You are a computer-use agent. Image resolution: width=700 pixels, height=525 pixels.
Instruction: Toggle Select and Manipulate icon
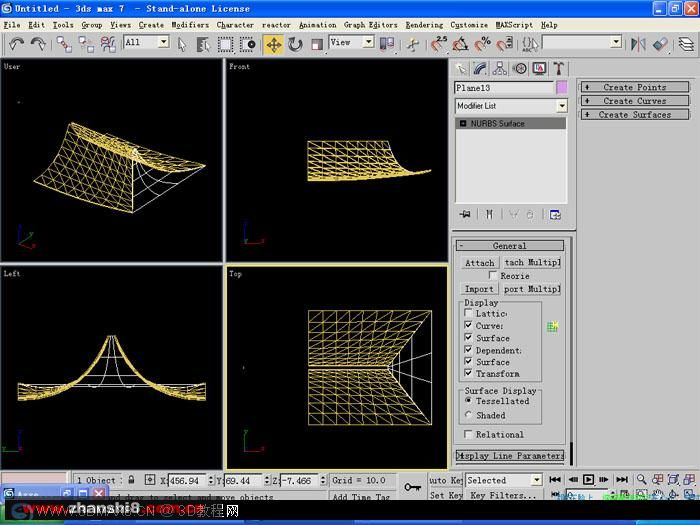(x=412, y=44)
